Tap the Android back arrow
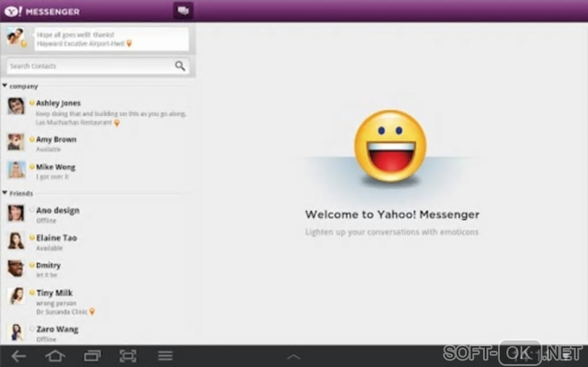 tap(19, 355)
